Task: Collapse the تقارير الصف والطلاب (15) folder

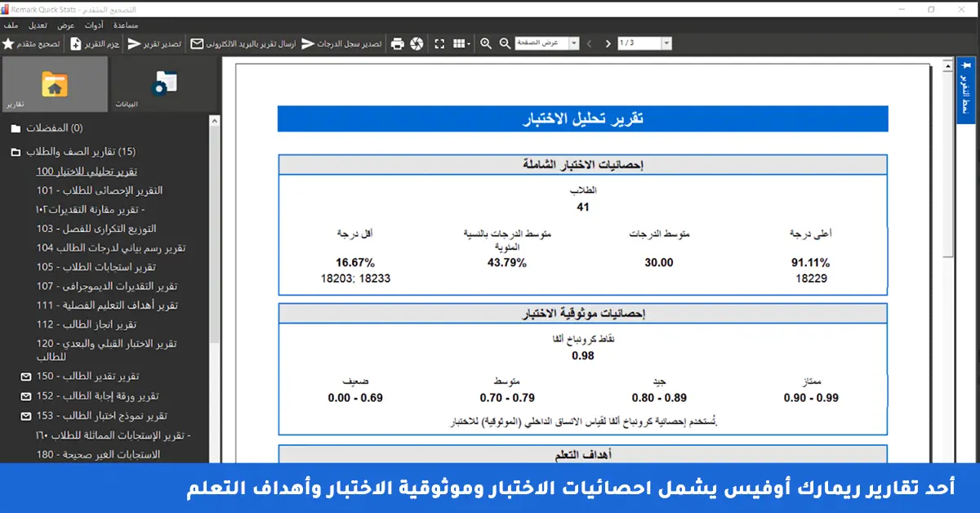Action: coord(16,152)
